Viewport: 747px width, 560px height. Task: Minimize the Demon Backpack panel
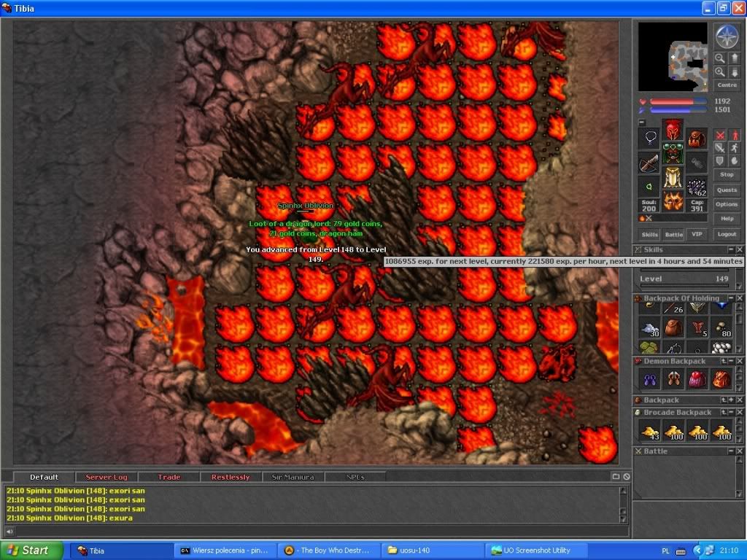point(731,362)
